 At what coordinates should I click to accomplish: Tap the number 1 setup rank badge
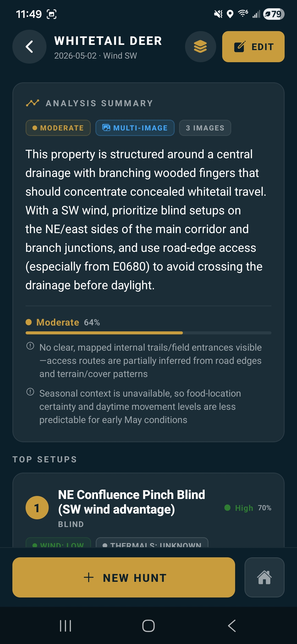pos(37,508)
